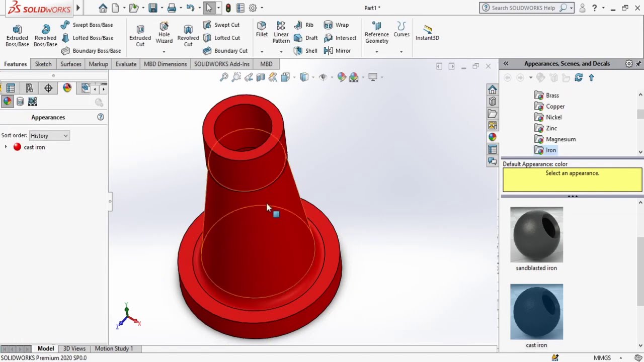Open the Options gear dropdown arrow

[x=262, y=8]
